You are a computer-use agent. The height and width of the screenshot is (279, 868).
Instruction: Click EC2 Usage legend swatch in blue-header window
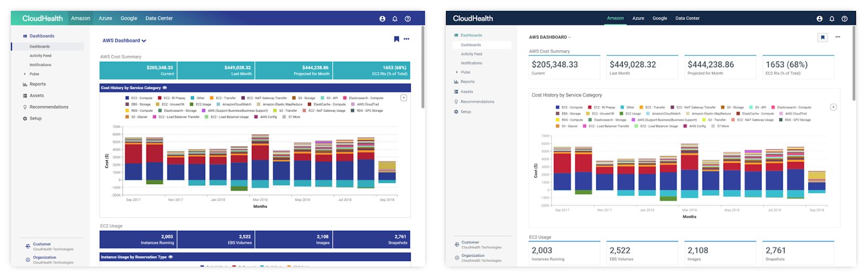[193, 105]
